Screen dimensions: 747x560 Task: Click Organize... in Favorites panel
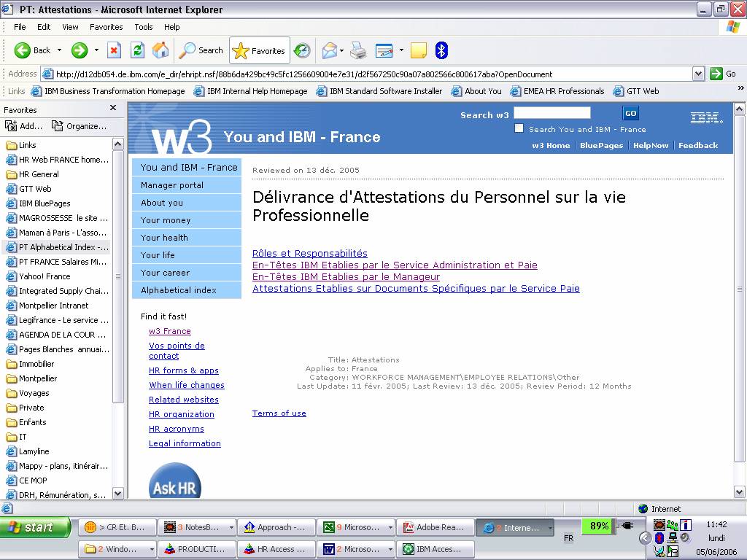point(79,126)
